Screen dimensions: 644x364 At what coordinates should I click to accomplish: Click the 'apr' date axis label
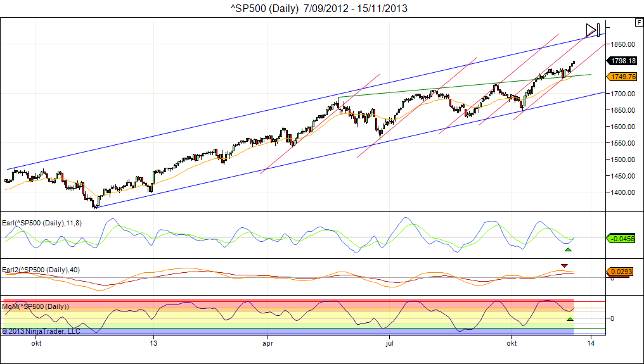[269, 343]
